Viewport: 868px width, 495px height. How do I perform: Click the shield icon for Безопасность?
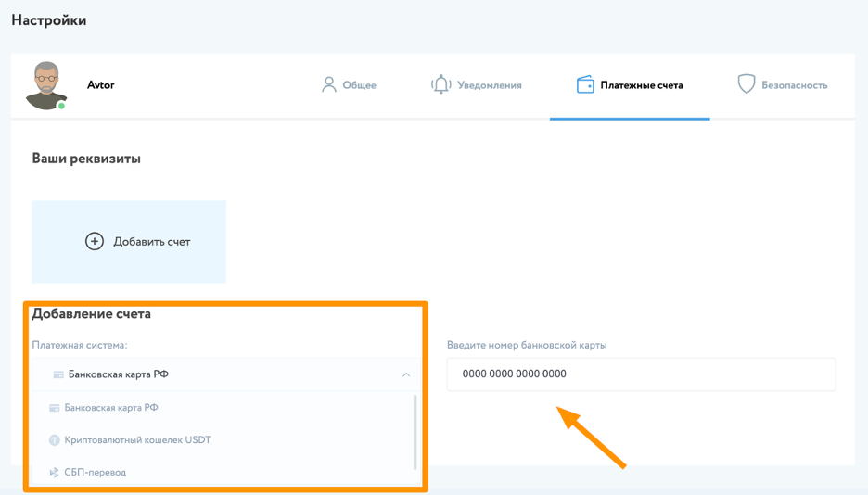[x=747, y=84]
